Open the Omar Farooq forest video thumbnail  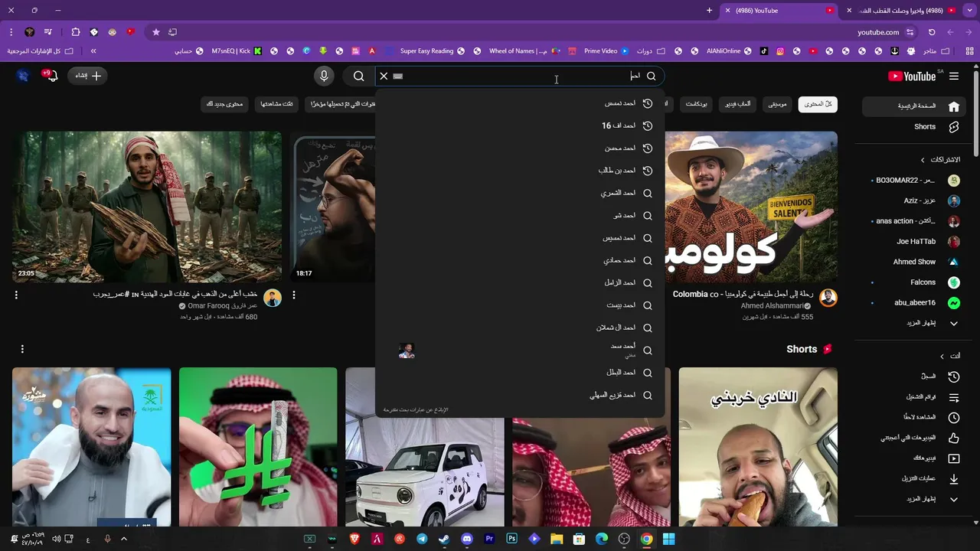click(x=148, y=207)
